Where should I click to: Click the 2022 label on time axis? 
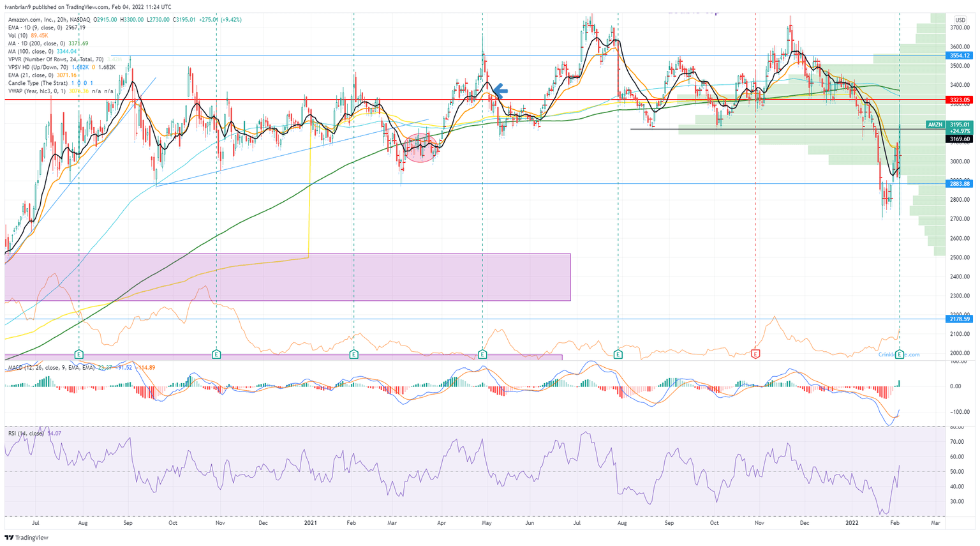(852, 523)
